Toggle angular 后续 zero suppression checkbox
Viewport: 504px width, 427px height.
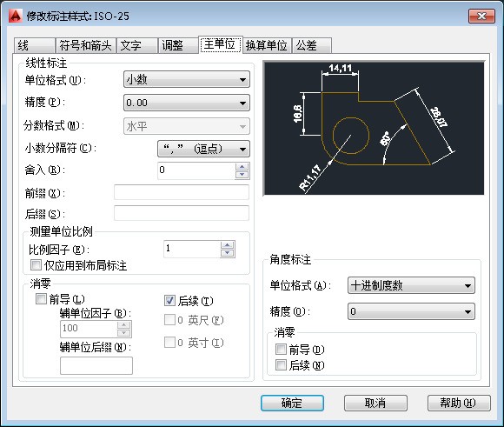coord(281,365)
